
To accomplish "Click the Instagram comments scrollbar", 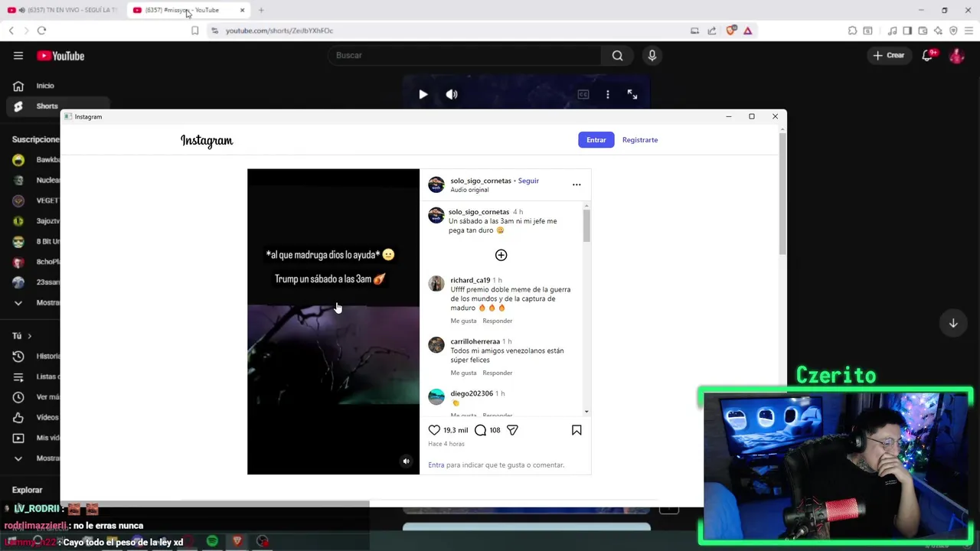I will (586, 226).
